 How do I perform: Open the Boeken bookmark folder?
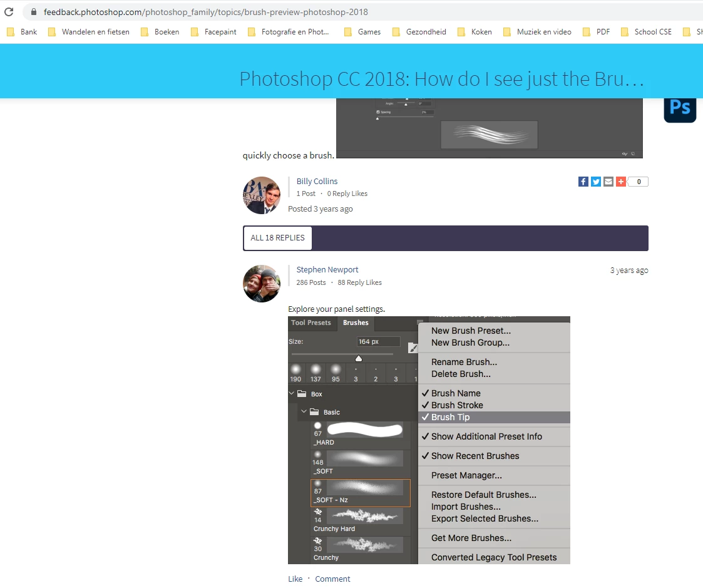(160, 32)
